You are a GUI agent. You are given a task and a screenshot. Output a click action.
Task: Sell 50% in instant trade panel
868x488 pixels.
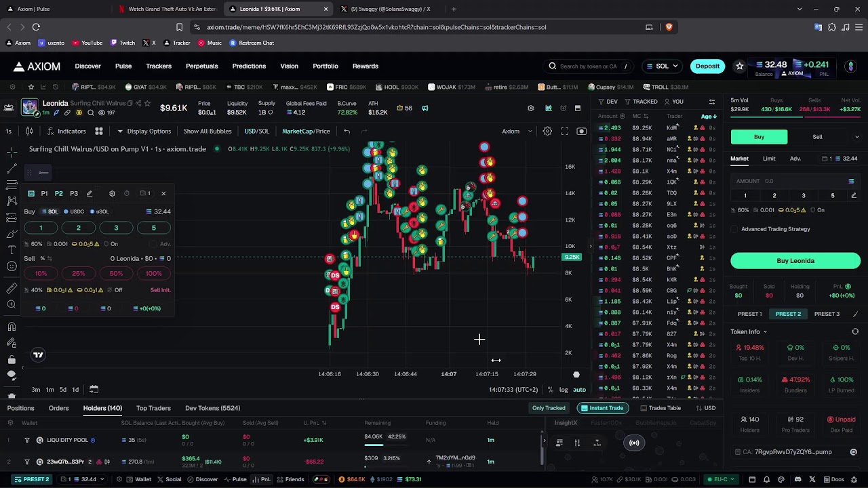(x=116, y=273)
